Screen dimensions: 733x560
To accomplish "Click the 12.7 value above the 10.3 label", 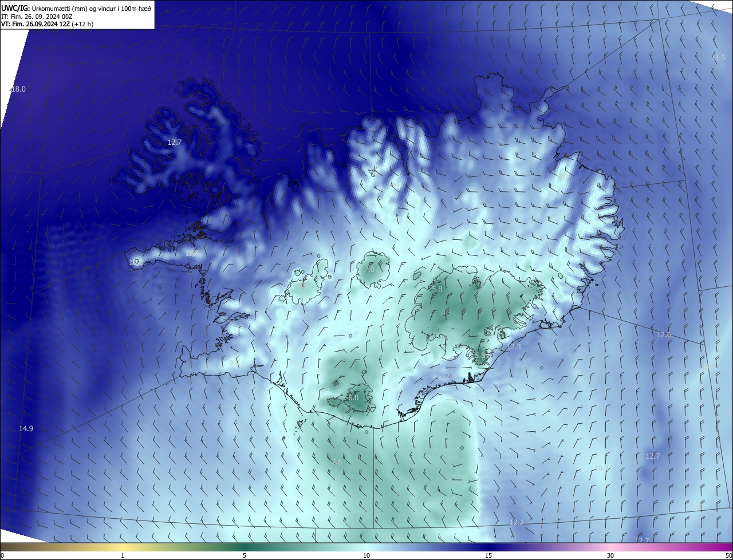I will (653, 456).
